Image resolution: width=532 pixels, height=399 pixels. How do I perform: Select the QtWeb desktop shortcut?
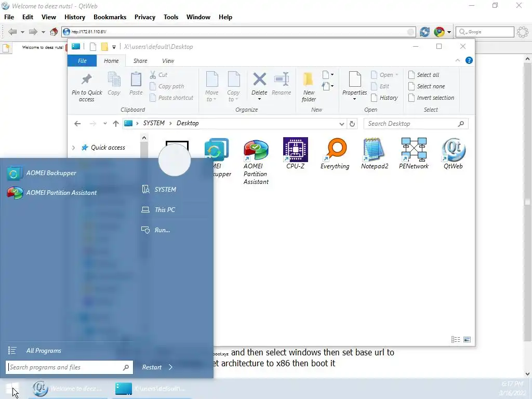453,153
